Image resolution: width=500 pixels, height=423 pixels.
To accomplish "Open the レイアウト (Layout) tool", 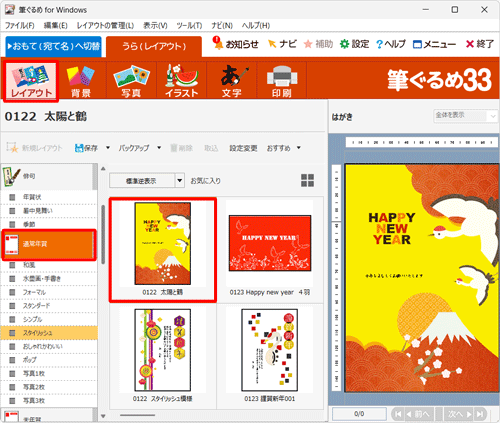I will click(x=31, y=81).
